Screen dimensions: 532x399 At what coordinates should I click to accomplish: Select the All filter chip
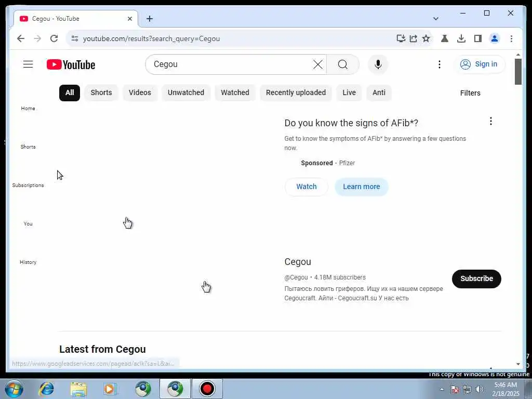click(x=70, y=92)
